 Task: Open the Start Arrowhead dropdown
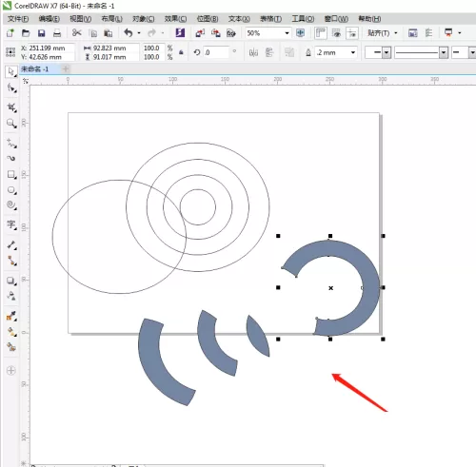point(387,52)
